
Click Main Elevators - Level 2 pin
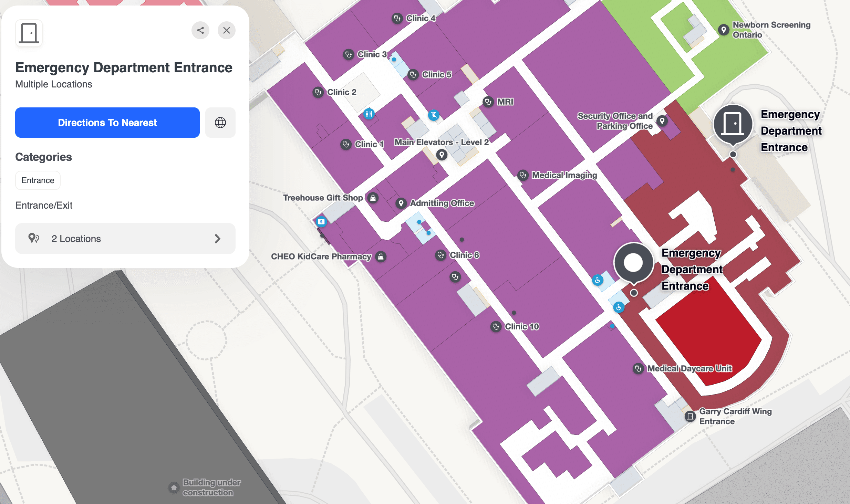442,155
